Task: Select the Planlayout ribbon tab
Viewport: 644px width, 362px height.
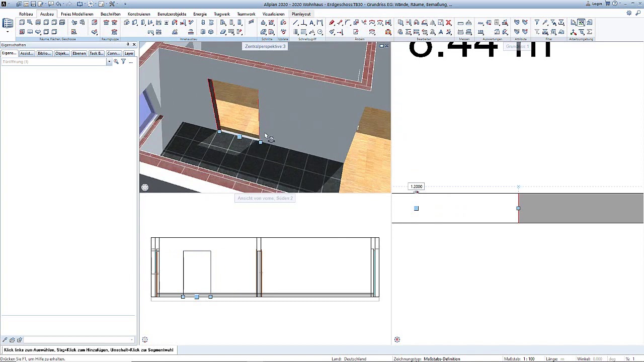Action: coord(301,14)
